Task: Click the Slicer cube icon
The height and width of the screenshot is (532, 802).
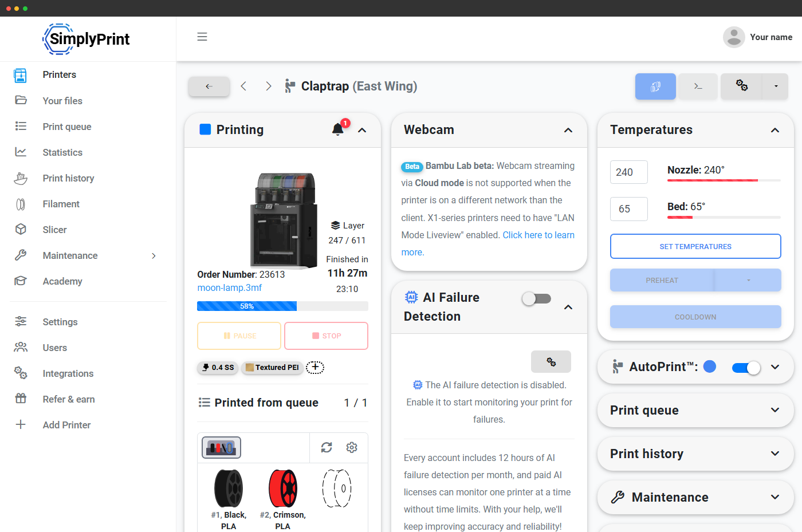Action: tap(21, 229)
